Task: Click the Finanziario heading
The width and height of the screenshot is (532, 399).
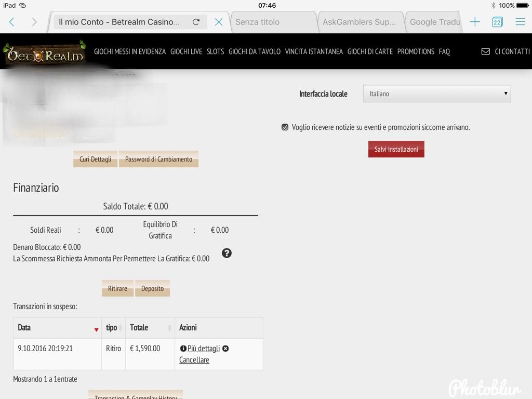Action: tap(36, 188)
